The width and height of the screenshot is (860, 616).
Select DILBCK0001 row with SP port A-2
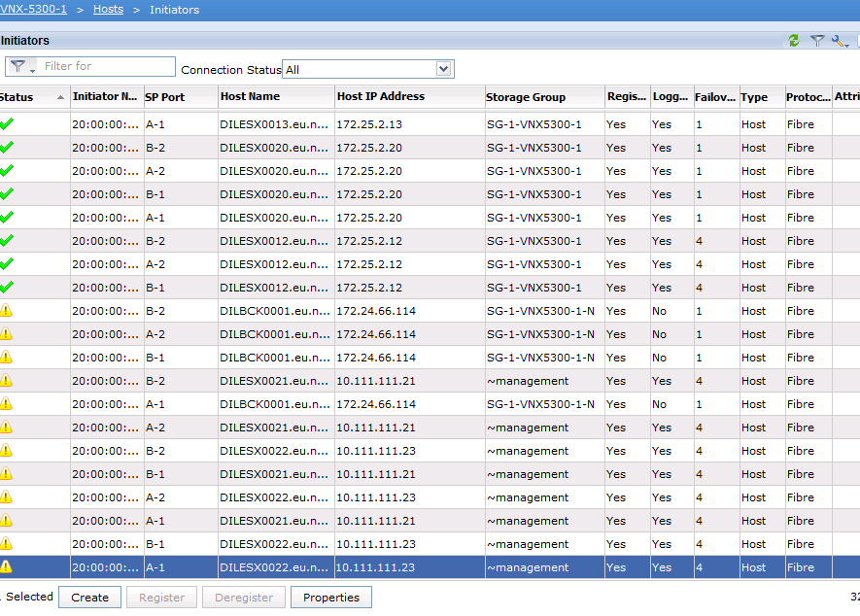(x=430, y=334)
